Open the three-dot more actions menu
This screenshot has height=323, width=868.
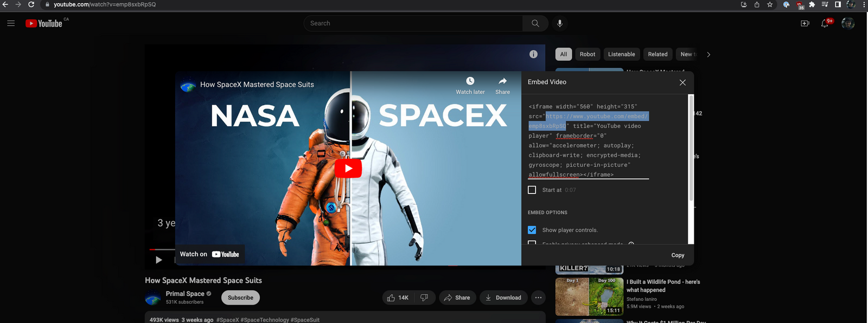[538, 298]
